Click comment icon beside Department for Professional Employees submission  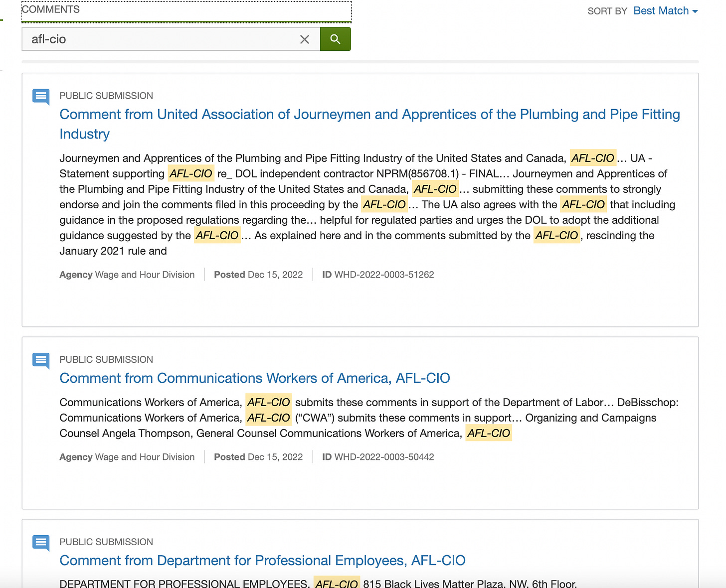tap(41, 543)
